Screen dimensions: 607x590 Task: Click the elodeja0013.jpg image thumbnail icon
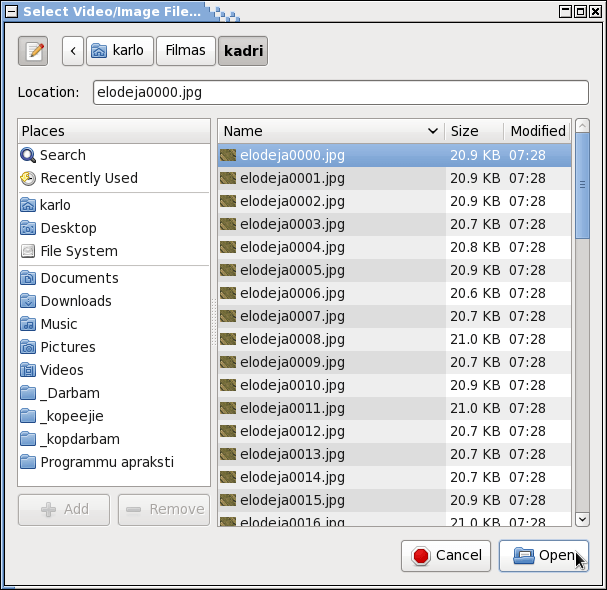228,454
